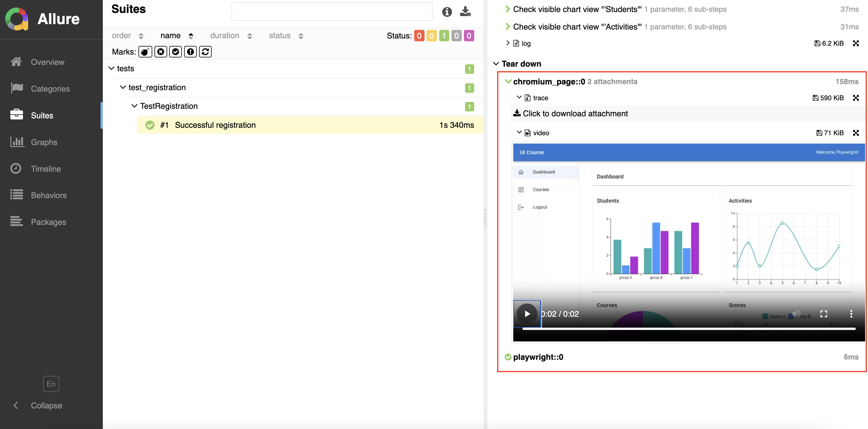Open the Graphs page
This screenshot has width=868, height=429.
point(51,142)
